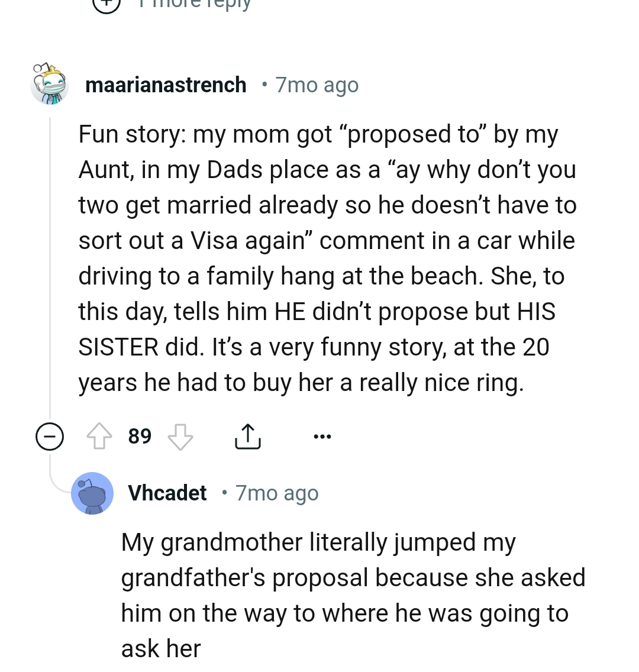Click Vhcadet's purple avatar
The image size is (639, 672).
tap(92, 493)
